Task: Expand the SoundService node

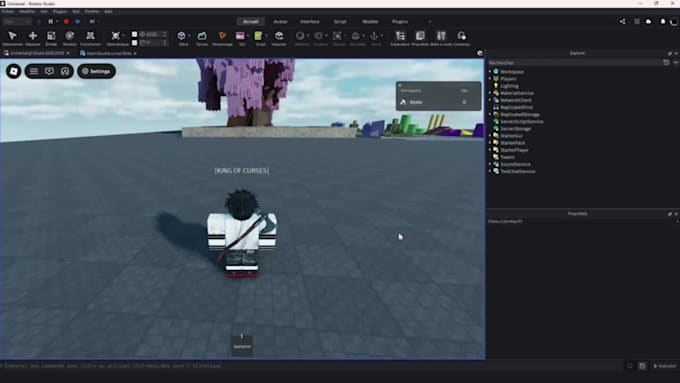Action: point(490,164)
